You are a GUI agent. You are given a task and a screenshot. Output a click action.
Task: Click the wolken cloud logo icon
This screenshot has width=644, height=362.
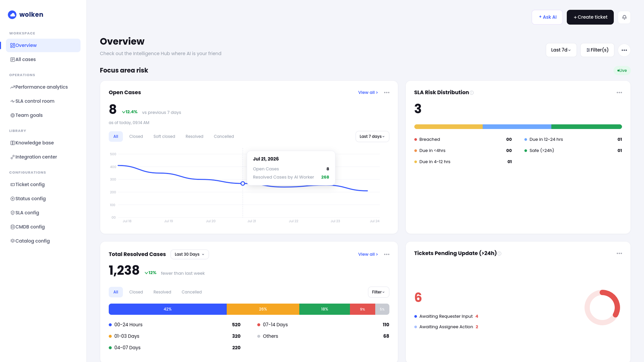(12, 14)
